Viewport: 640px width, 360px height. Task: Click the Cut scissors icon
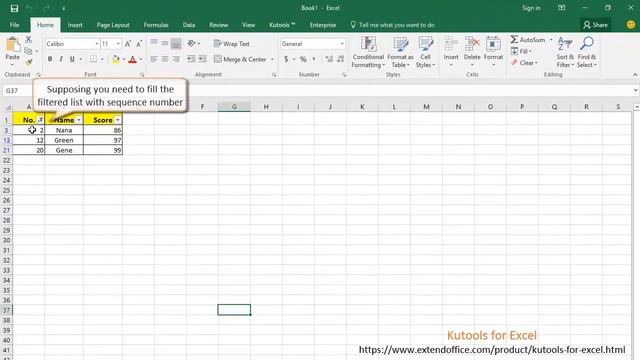(28, 40)
